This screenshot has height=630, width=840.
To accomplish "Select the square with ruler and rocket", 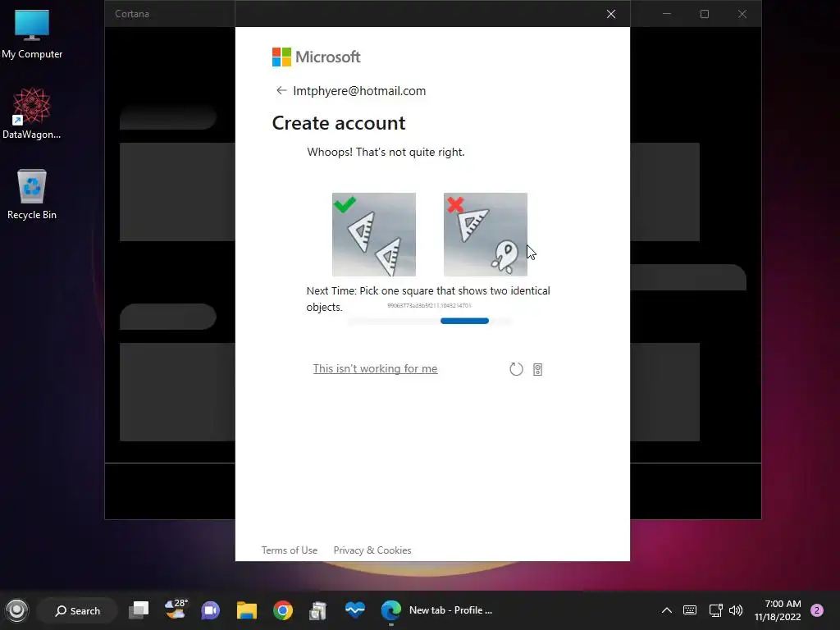I will (486, 235).
